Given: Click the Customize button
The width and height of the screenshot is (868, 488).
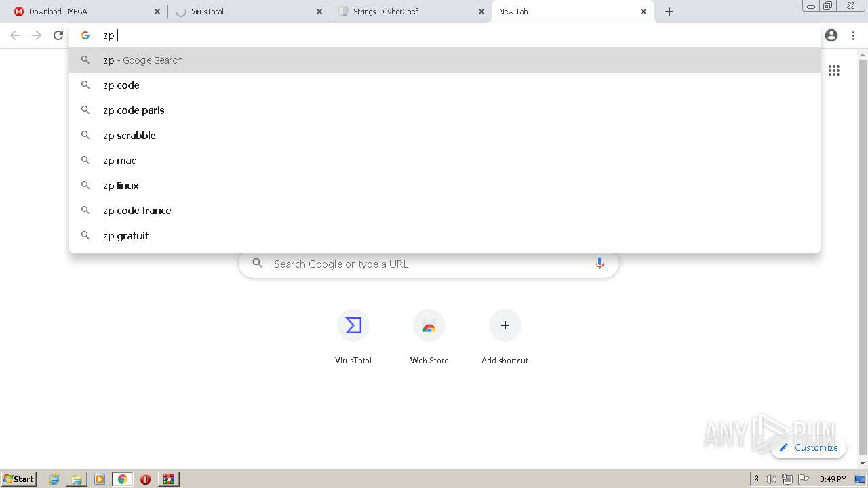Looking at the screenshot, I should 808,447.
